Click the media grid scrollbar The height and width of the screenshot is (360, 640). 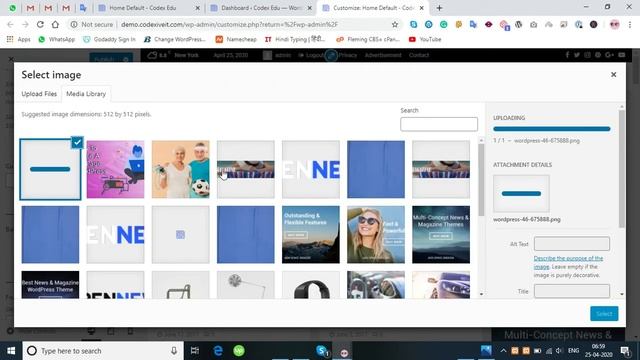click(481, 180)
